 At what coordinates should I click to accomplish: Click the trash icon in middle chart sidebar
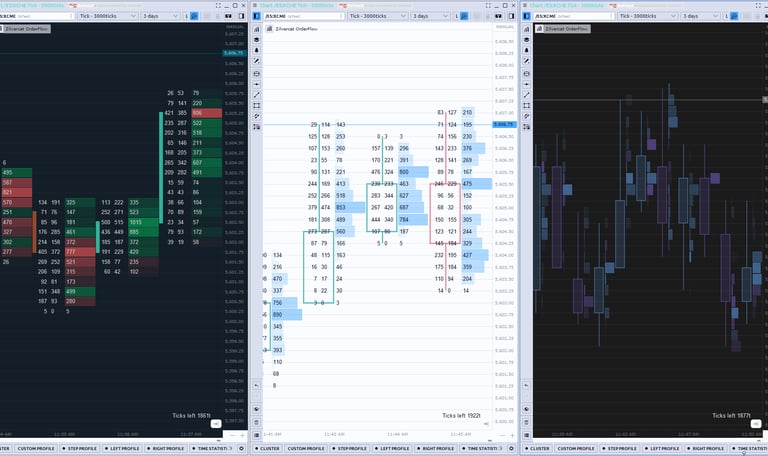(256, 422)
